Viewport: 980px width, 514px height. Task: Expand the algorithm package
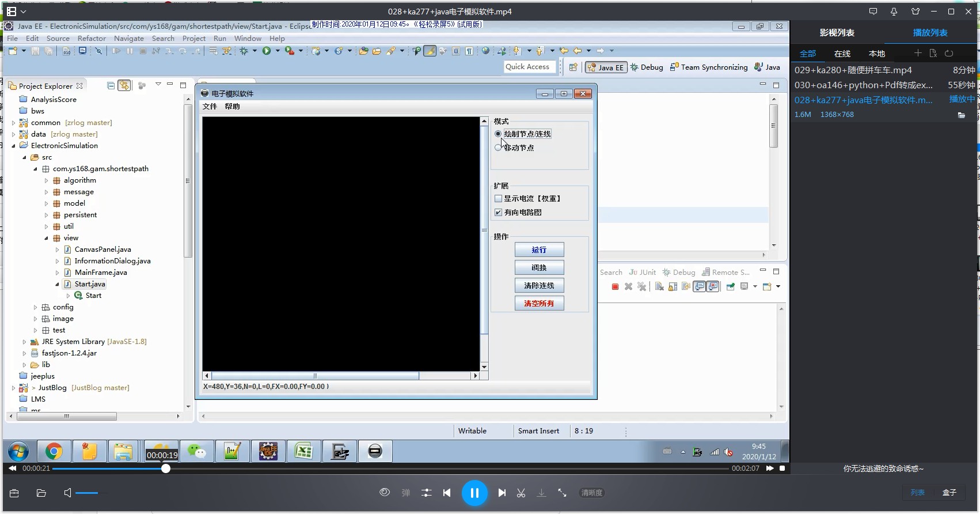[x=47, y=180]
